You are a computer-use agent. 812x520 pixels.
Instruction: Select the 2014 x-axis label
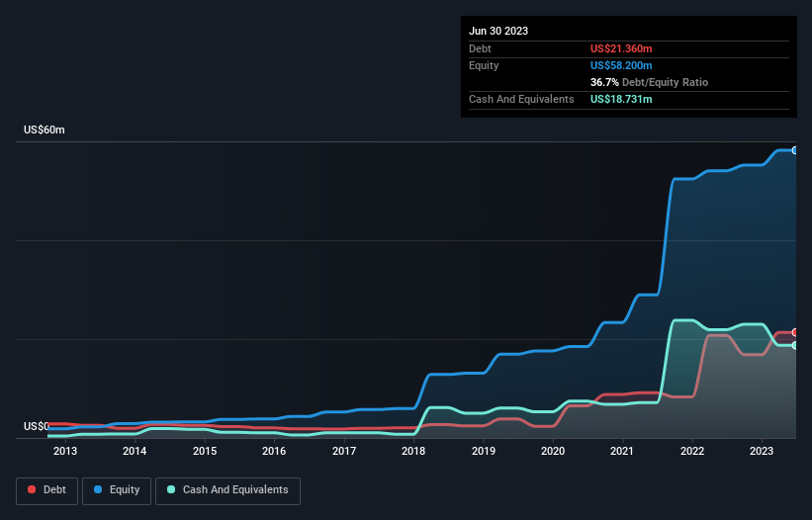[x=135, y=451]
